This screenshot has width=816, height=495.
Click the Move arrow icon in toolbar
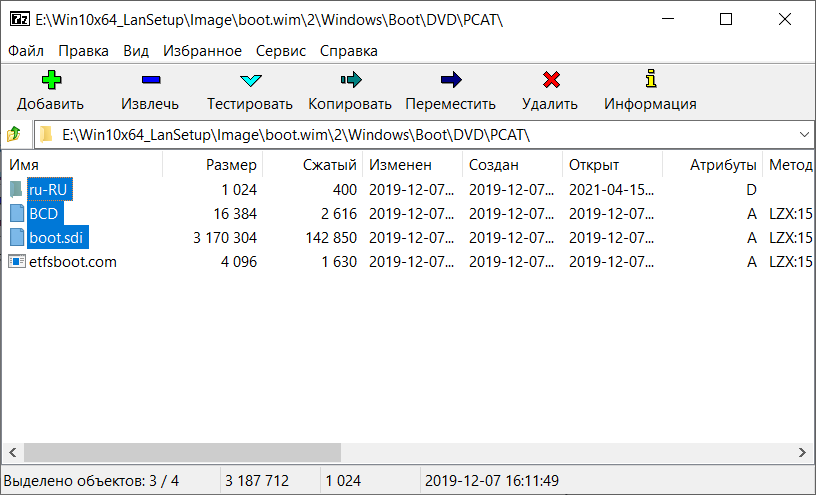pyautogui.click(x=451, y=80)
